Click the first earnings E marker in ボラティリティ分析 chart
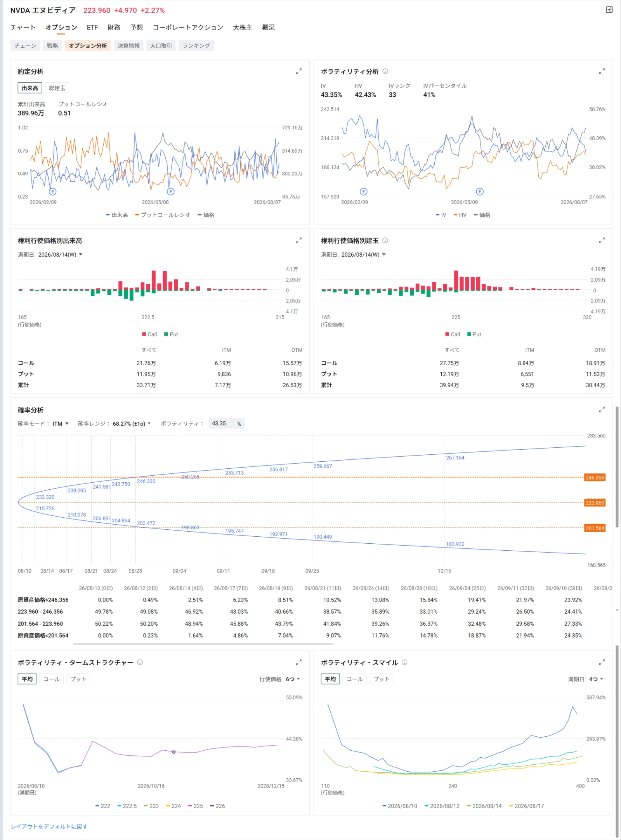 tap(363, 191)
